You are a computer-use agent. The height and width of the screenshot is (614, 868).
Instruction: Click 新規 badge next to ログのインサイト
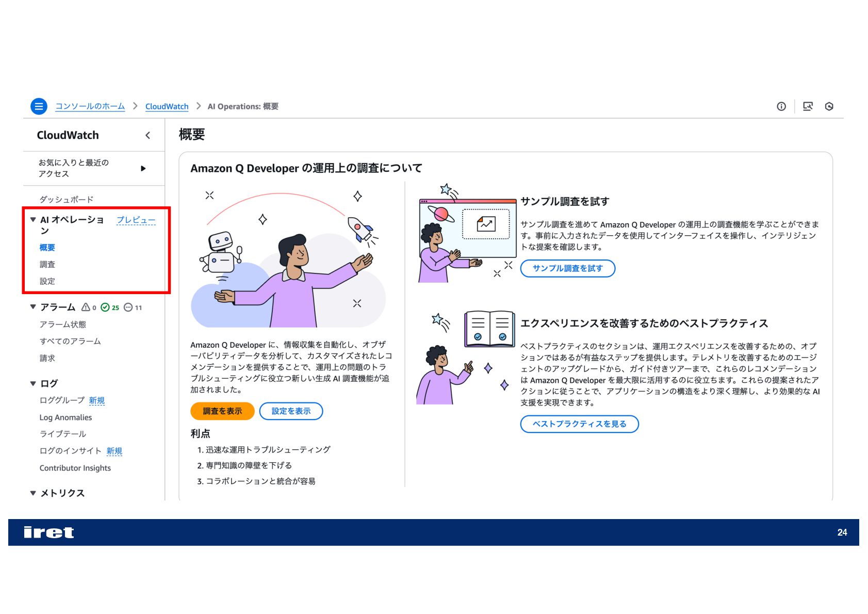coord(114,451)
